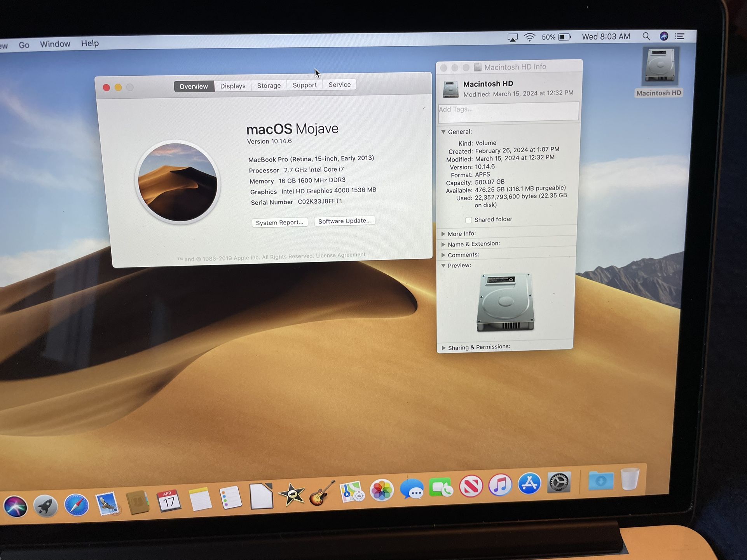
Task: Open Wi-Fi status menu
Action: [529, 37]
